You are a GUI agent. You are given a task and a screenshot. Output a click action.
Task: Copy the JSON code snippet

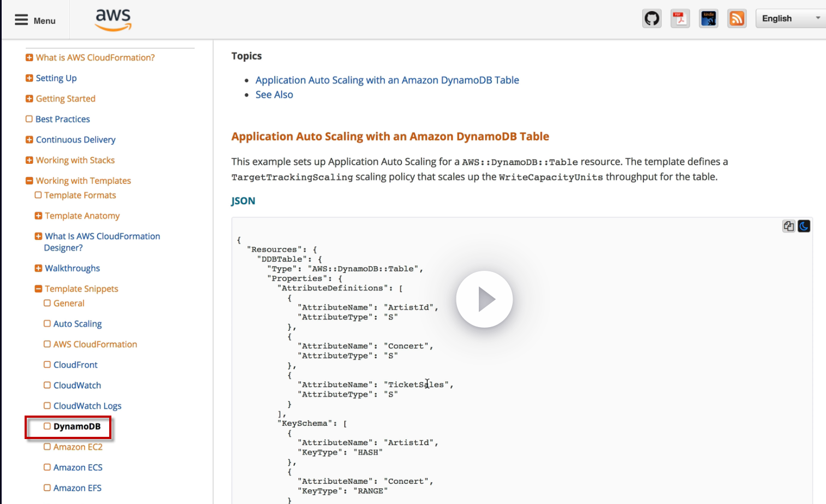tap(788, 226)
